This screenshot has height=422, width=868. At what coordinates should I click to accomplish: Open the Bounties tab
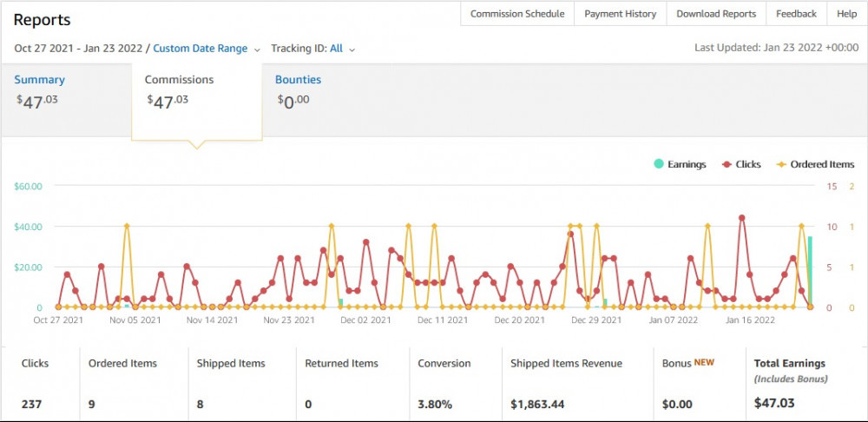coord(298,80)
